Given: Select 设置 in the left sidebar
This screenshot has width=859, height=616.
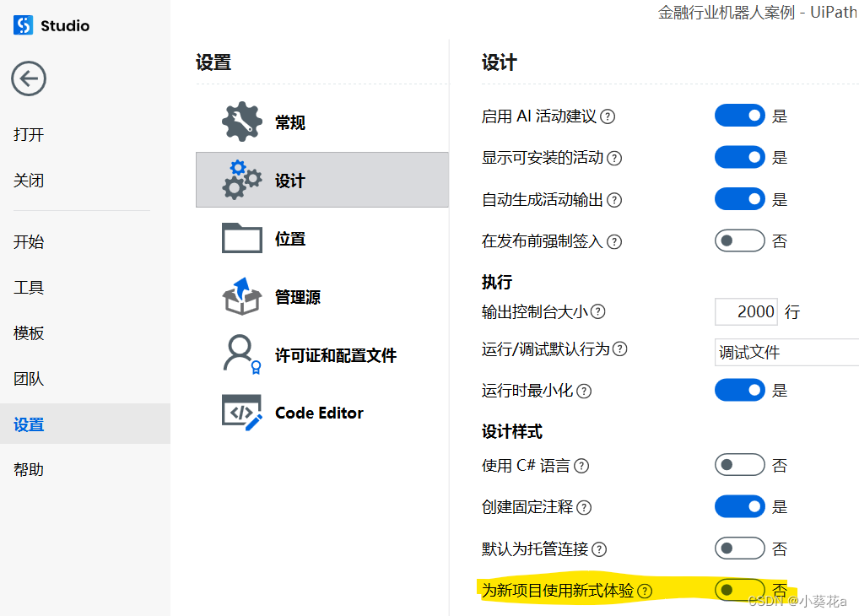Looking at the screenshot, I should 29,424.
